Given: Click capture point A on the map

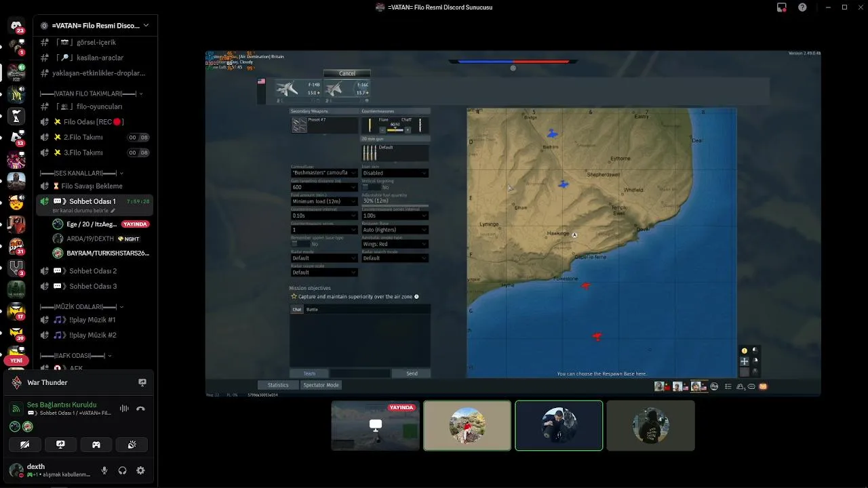Looking at the screenshot, I should click(x=574, y=235).
